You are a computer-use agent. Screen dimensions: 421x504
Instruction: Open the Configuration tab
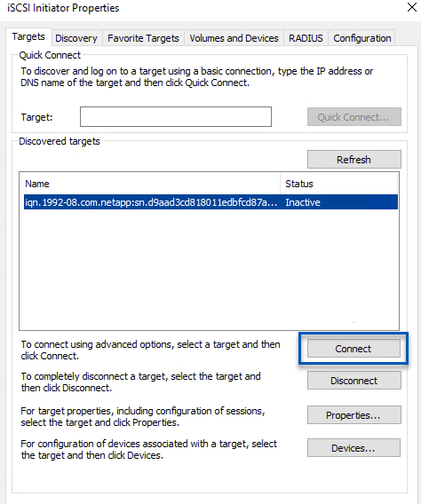click(x=361, y=38)
